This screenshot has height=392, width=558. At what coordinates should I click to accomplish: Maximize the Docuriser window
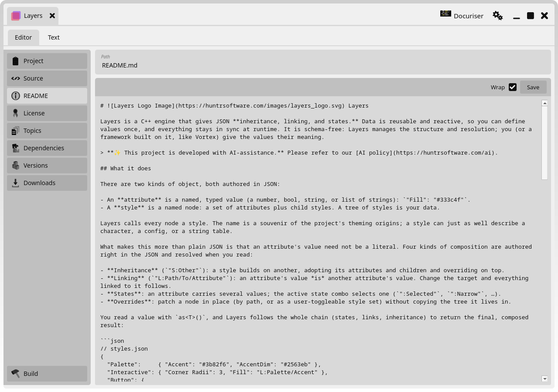[x=531, y=16]
